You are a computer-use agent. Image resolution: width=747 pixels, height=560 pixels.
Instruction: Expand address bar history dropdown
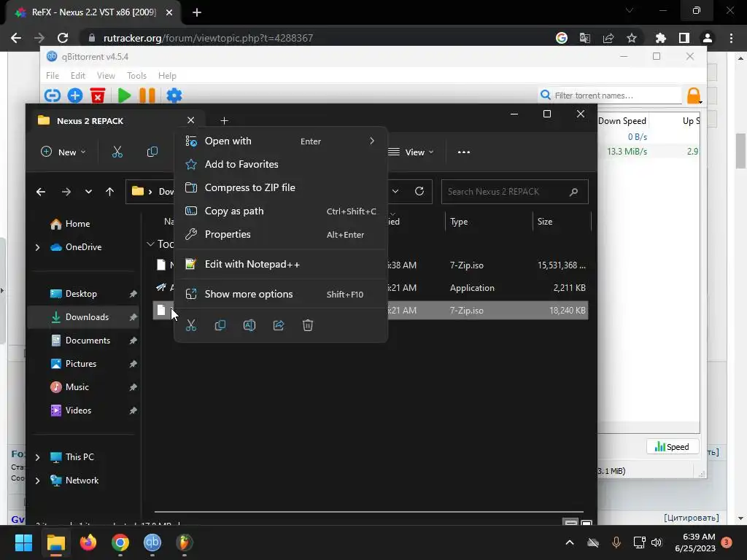tap(395, 191)
